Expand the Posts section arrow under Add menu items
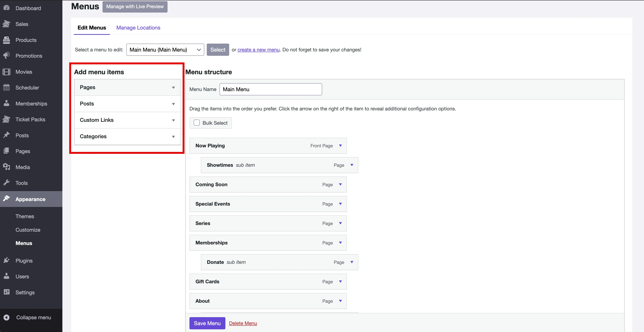 coord(173,104)
